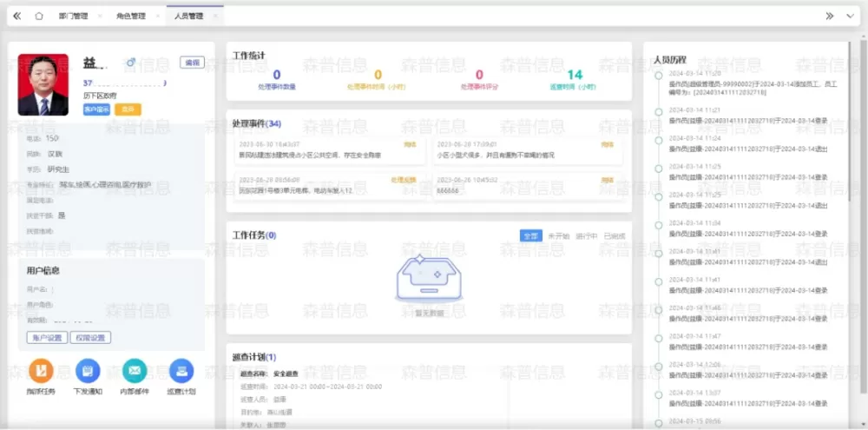Click the double right chevron in tab bar

pyautogui.click(x=829, y=16)
